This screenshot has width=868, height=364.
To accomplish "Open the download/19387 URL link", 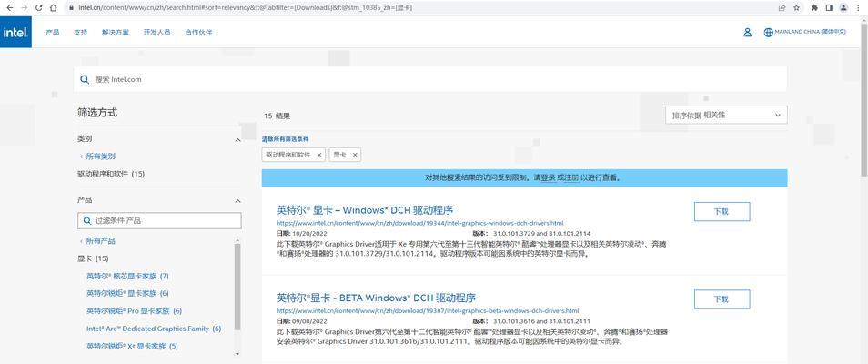I will [x=428, y=311].
